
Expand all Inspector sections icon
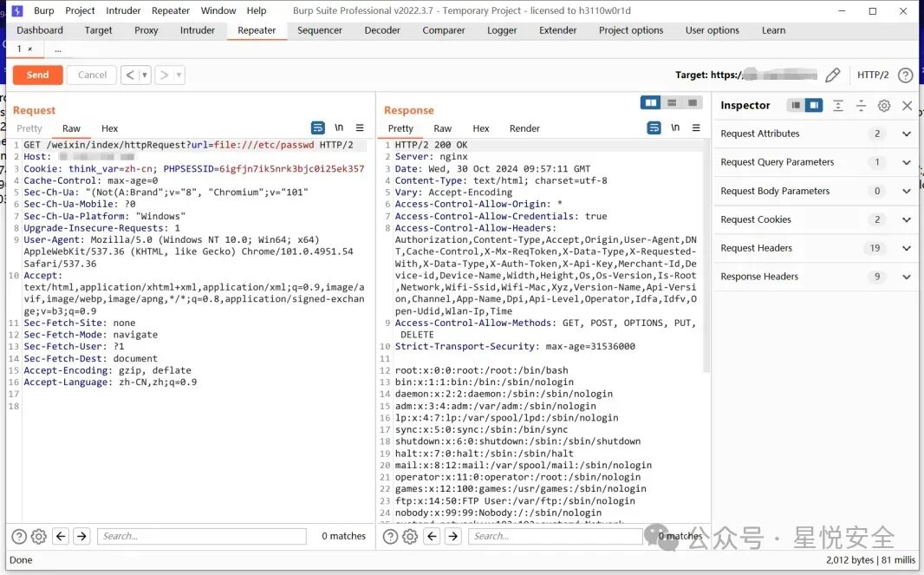click(x=838, y=106)
